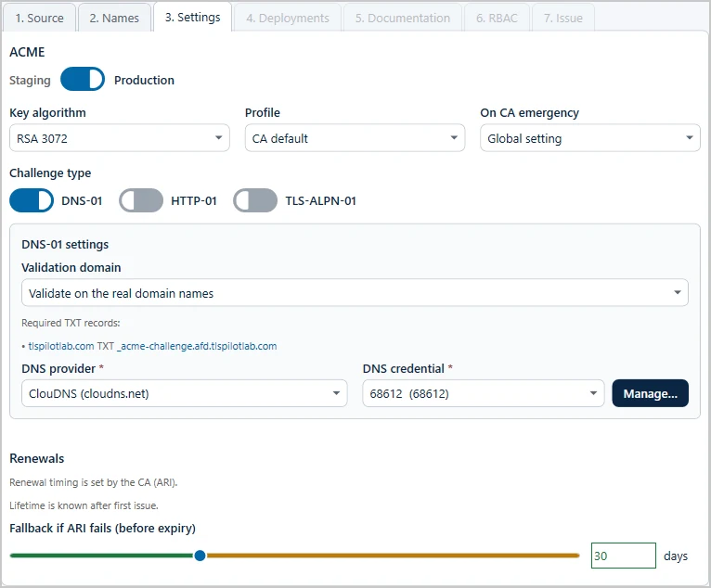
Task: Click "Lifetime is known after first issue."
Action: click(84, 505)
